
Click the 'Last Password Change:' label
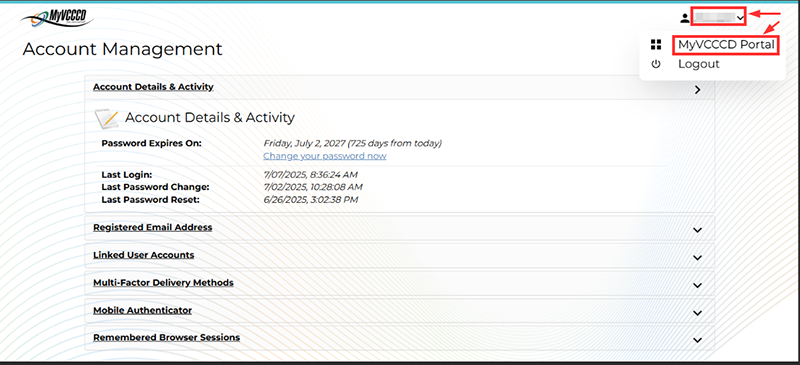pyautogui.click(x=156, y=187)
